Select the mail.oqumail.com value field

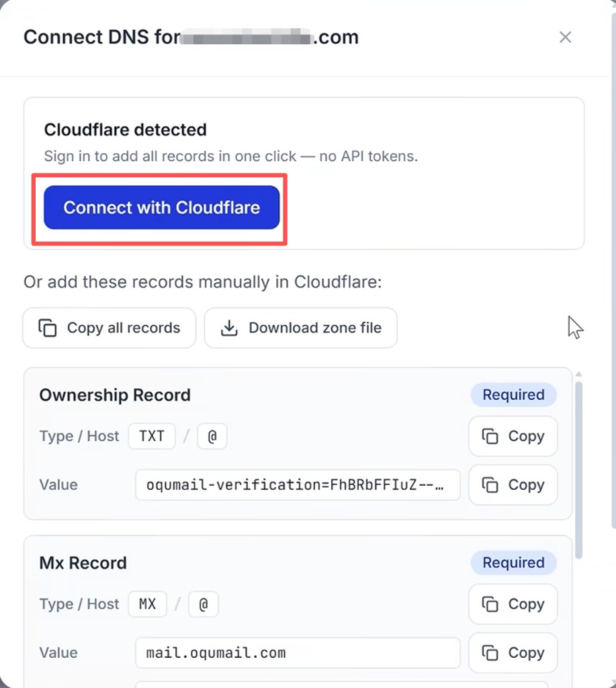pyautogui.click(x=298, y=653)
